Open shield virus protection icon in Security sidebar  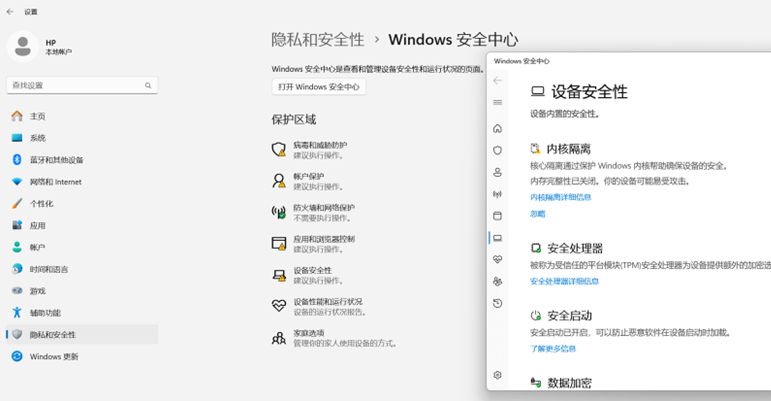(x=498, y=150)
